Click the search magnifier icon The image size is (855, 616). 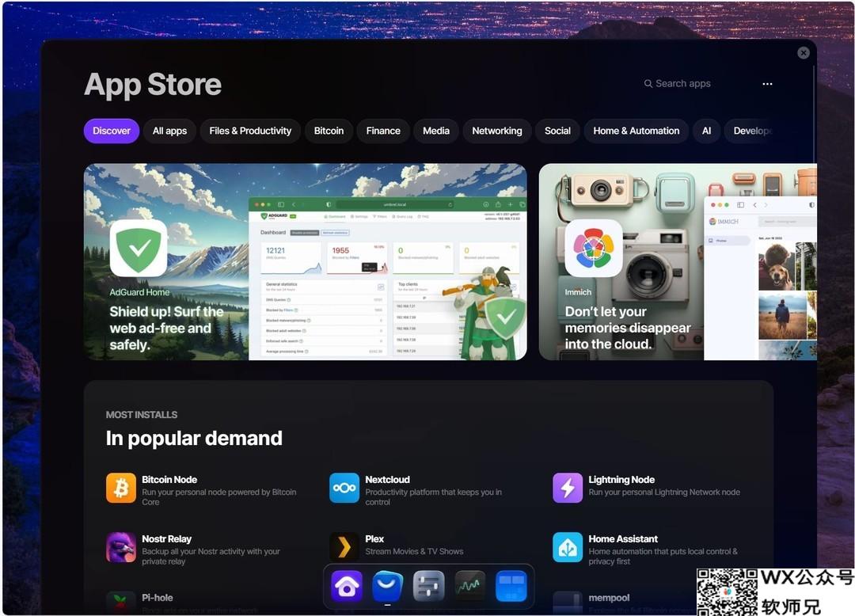(648, 83)
